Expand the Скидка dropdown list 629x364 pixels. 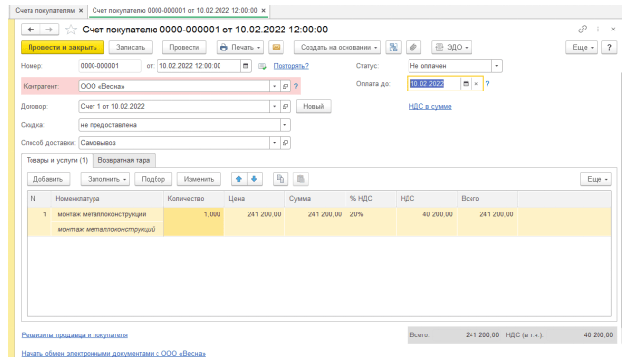[285, 125]
